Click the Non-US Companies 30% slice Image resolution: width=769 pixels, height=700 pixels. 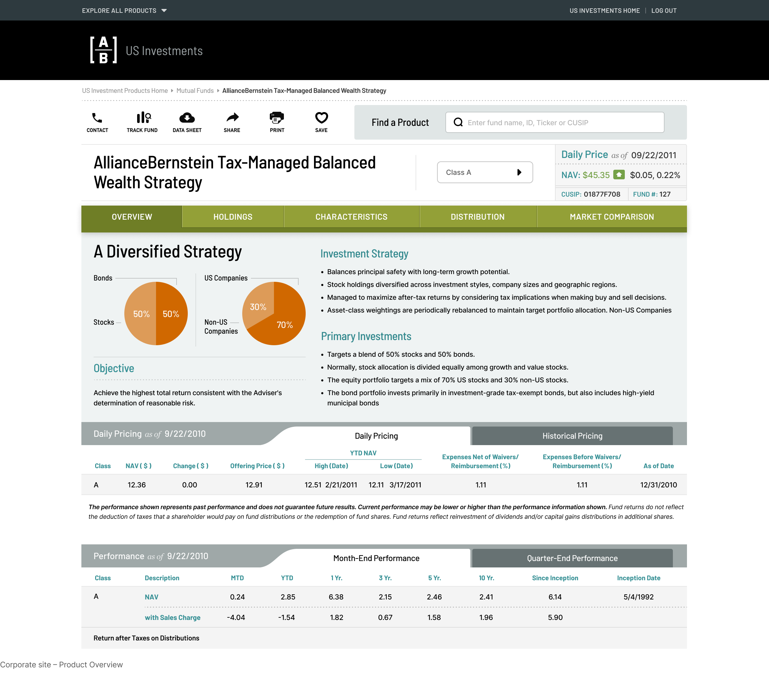pos(258,306)
